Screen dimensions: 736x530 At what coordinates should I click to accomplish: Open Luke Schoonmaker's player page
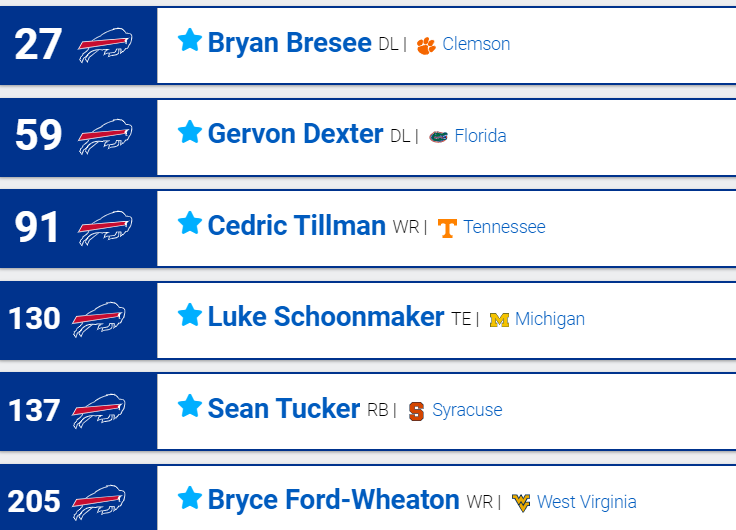coord(326,317)
